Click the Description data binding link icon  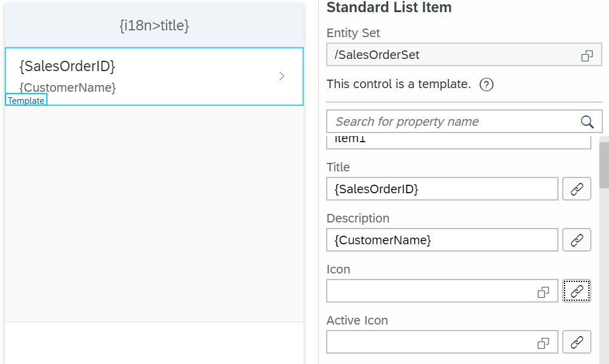[x=577, y=240]
